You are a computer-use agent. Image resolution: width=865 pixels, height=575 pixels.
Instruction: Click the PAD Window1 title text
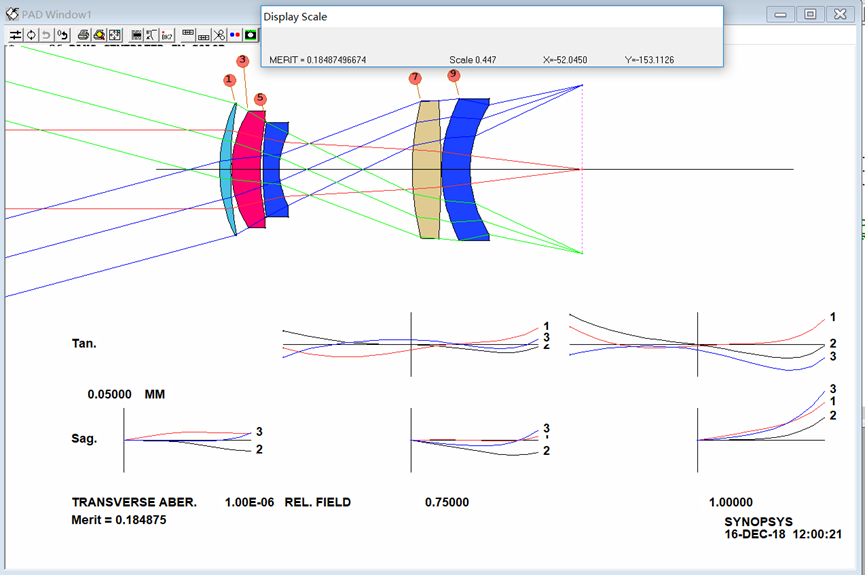tap(56, 15)
